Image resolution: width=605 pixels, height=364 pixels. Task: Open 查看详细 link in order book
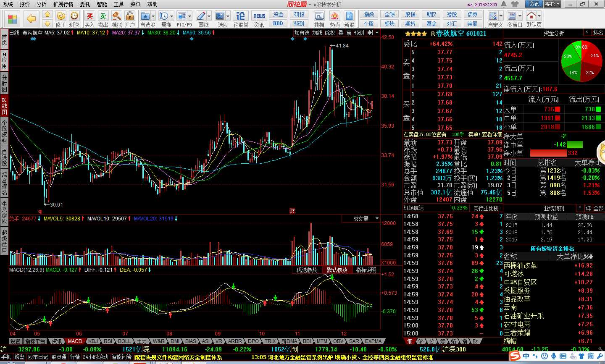(x=492, y=134)
